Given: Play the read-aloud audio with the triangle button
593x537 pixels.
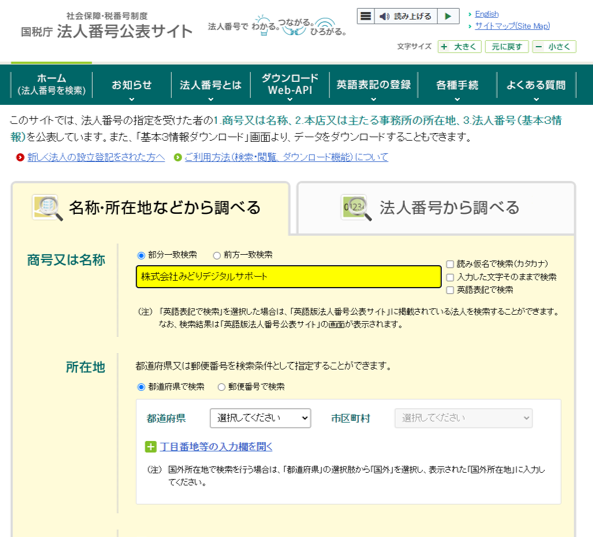Looking at the screenshot, I should (448, 16).
